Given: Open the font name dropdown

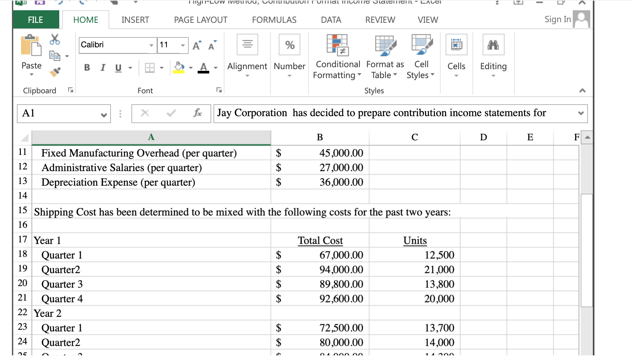Looking at the screenshot, I should (152, 45).
